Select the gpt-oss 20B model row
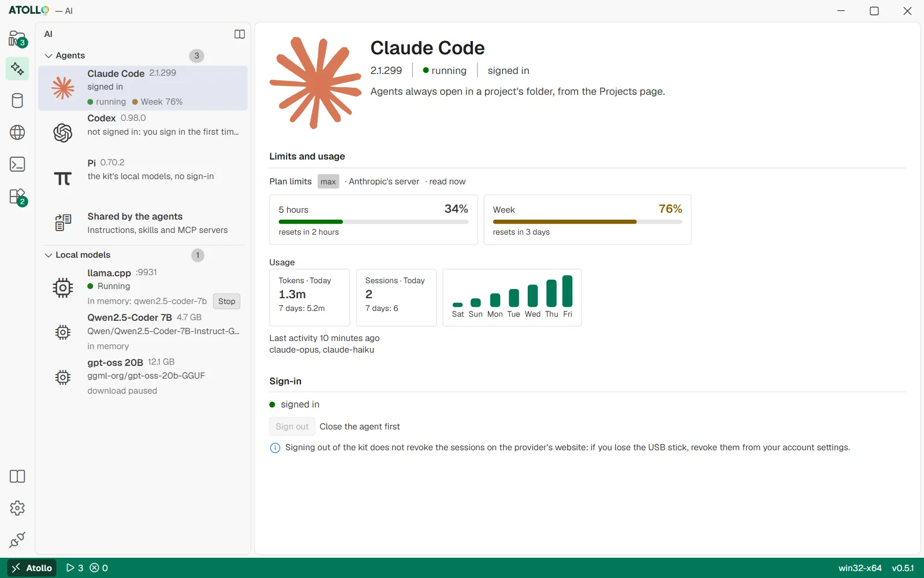 pos(143,376)
